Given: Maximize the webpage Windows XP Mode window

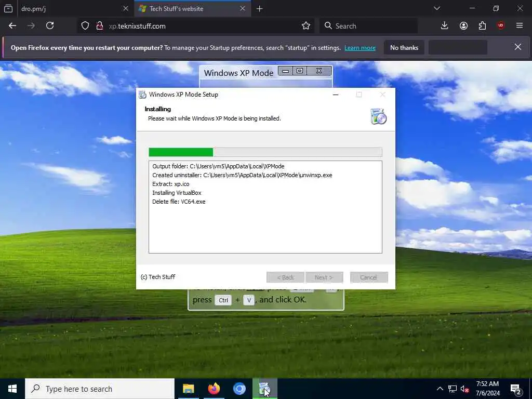Looking at the screenshot, I should tap(300, 71).
